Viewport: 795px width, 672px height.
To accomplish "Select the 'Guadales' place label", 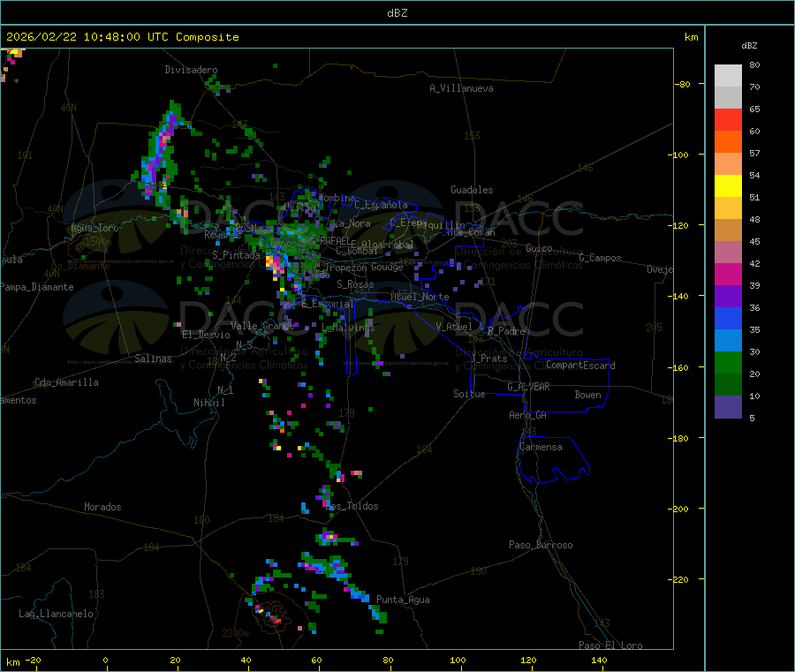I will pyautogui.click(x=472, y=190).
